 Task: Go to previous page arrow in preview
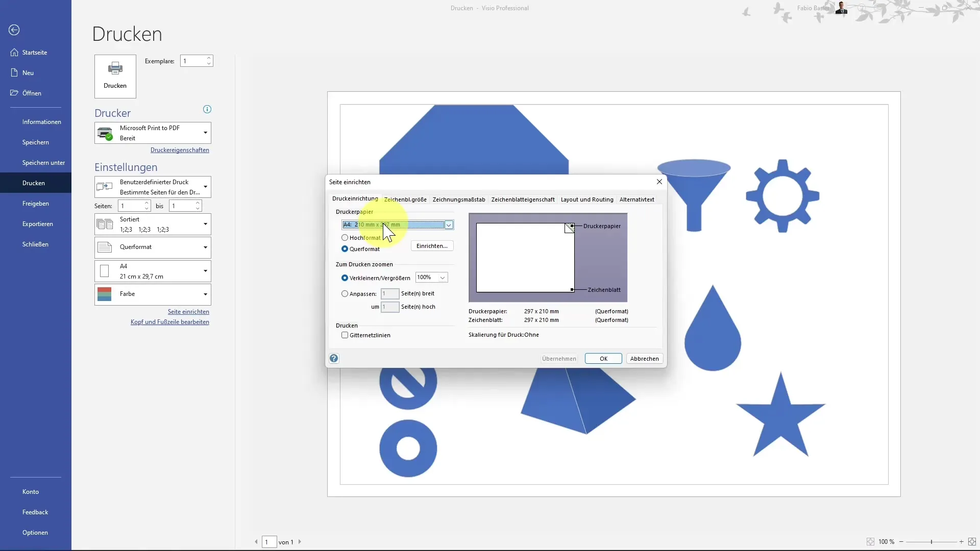tap(256, 542)
